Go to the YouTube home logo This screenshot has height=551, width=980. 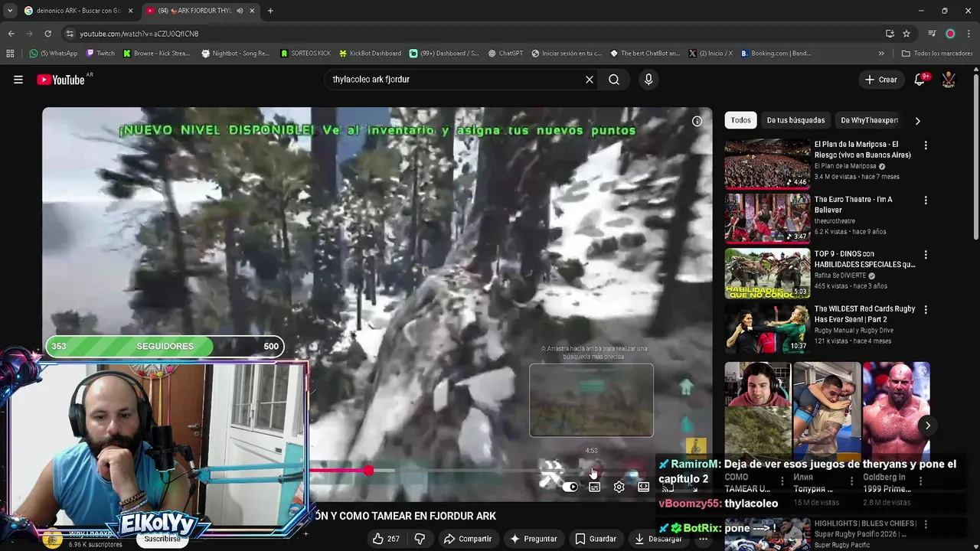pyautogui.click(x=60, y=80)
